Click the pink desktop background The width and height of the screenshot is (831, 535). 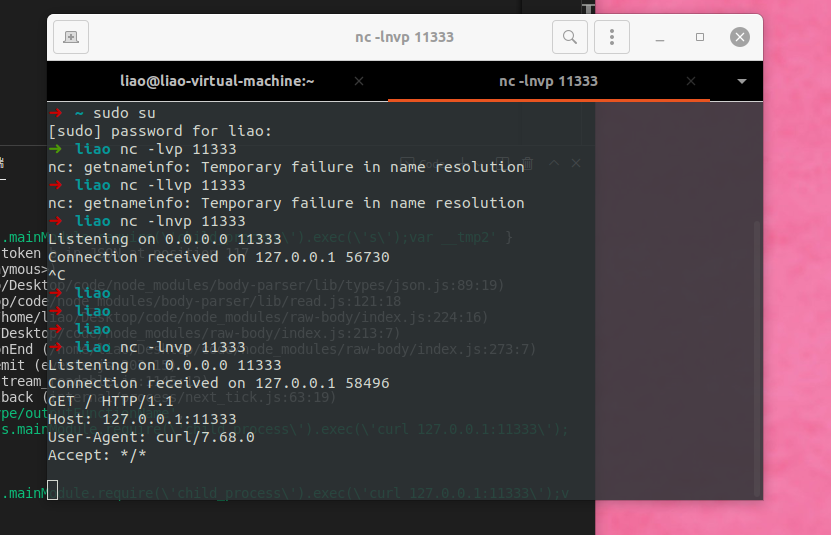[795, 265]
